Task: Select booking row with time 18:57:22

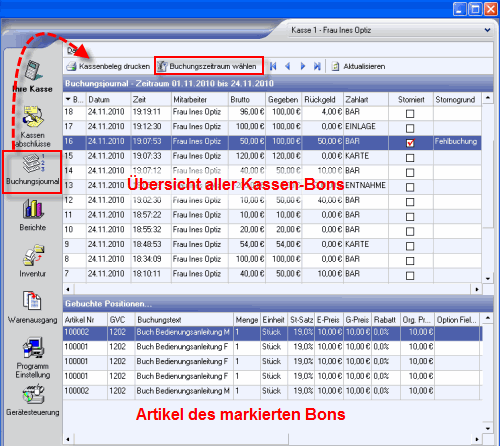Action: (x=272, y=216)
